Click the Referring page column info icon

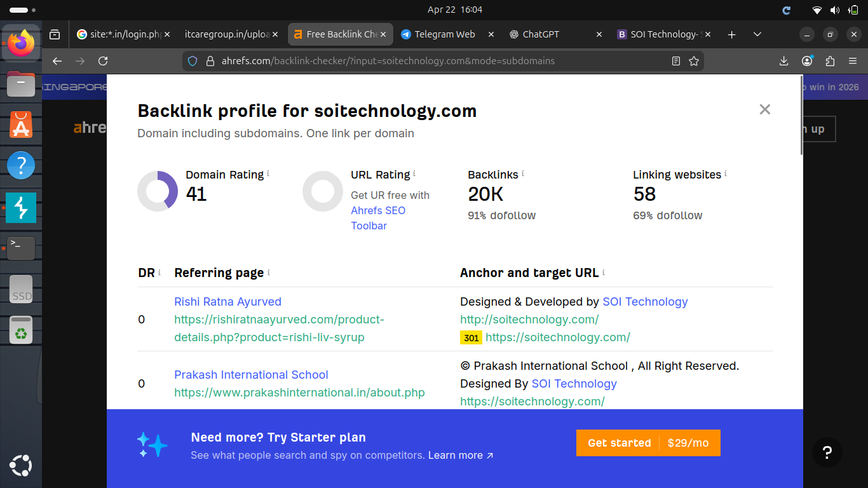(269, 272)
